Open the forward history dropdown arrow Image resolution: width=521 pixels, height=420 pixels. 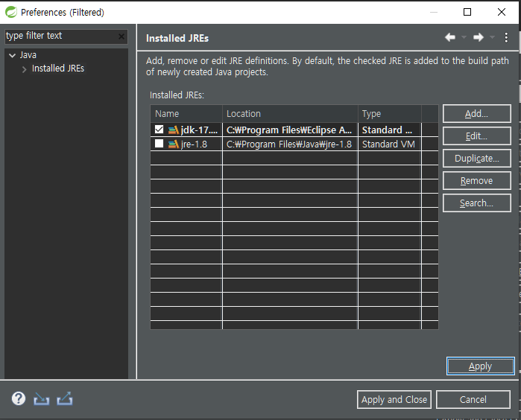tap(493, 37)
